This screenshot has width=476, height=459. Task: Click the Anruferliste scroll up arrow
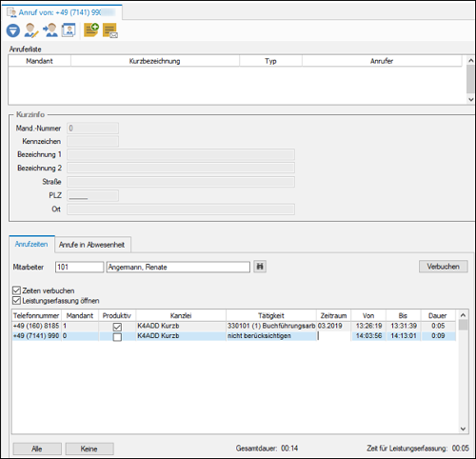pyautogui.click(x=471, y=60)
